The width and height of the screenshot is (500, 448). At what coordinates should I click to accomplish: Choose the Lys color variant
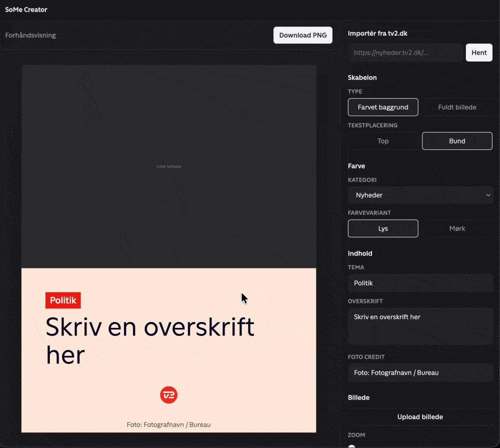click(383, 228)
